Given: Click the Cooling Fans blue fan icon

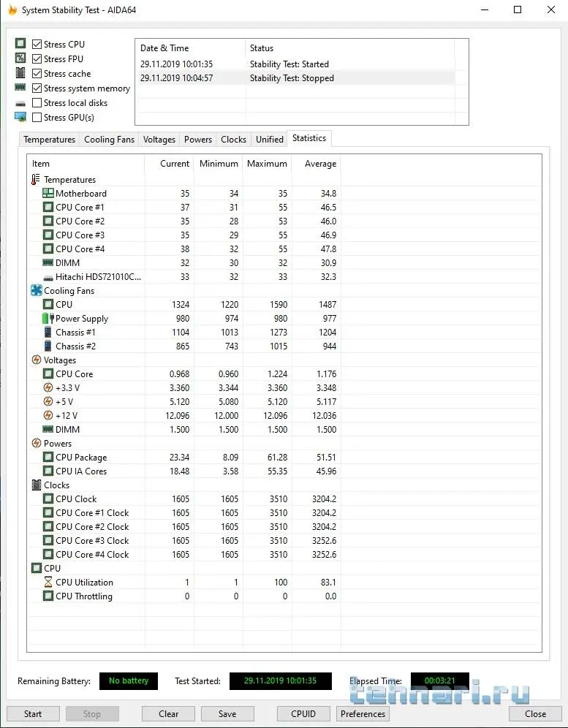Looking at the screenshot, I should [x=37, y=291].
